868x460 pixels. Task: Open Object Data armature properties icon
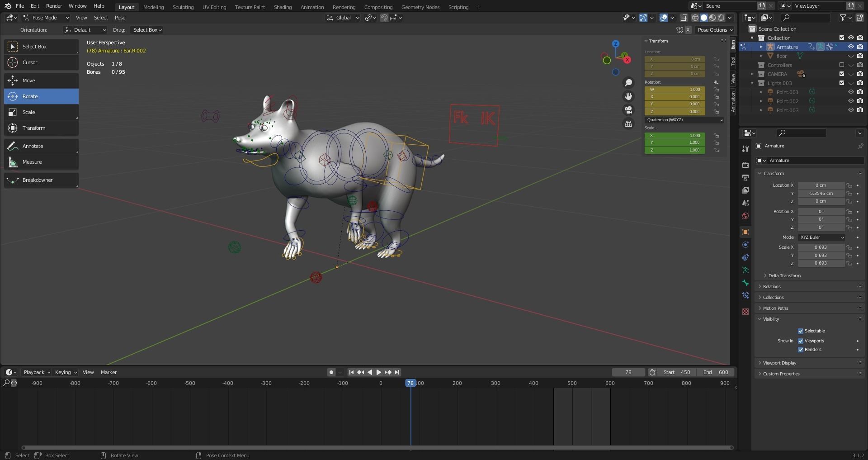coord(745,270)
